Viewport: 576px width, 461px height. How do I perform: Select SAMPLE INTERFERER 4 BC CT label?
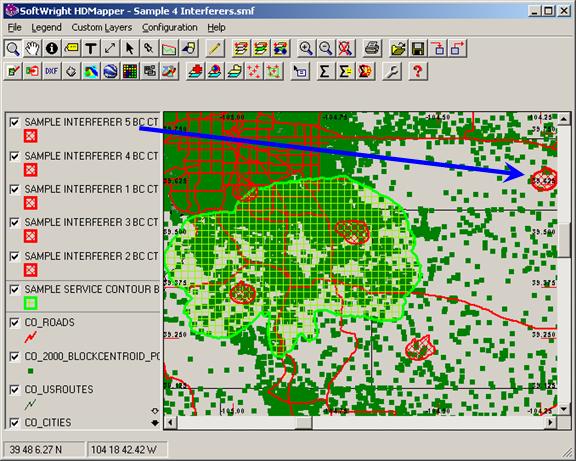(x=91, y=156)
